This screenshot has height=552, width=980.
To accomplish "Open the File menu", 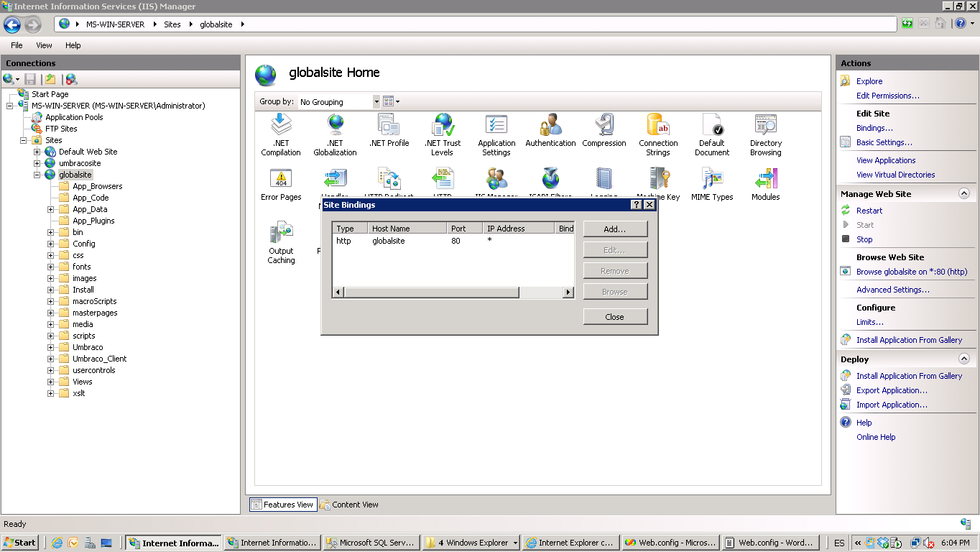I will 17,45.
